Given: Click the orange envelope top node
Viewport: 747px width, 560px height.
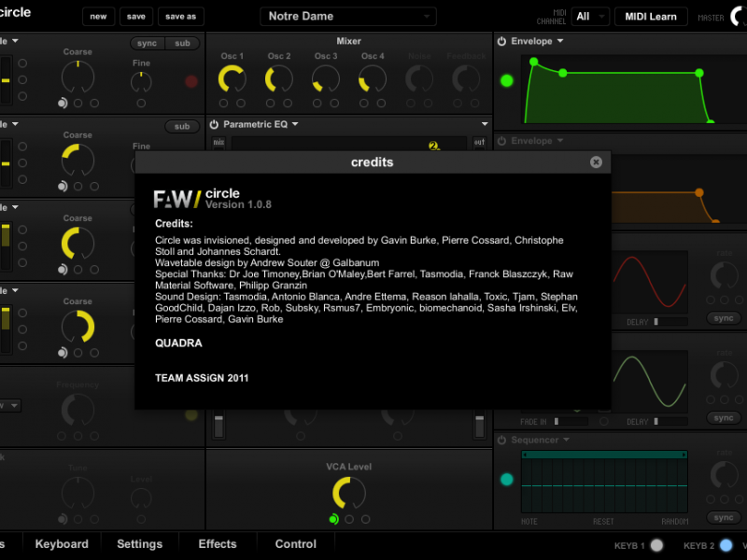Looking at the screenshot, I should click(x=698, y=192).
